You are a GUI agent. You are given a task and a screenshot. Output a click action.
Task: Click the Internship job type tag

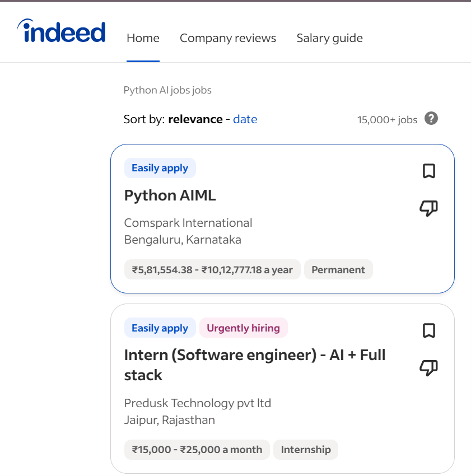click(305, 450)
